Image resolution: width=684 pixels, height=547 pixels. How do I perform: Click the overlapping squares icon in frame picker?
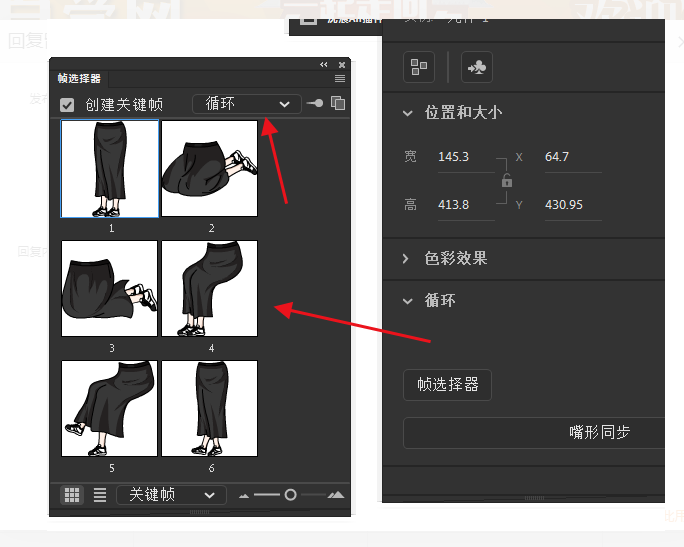(x=338, y=103)
